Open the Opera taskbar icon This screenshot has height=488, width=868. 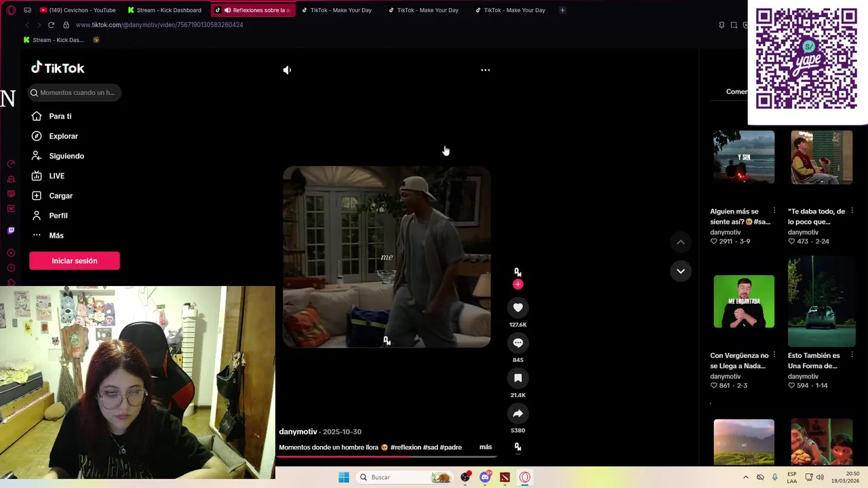coord(525,477)
